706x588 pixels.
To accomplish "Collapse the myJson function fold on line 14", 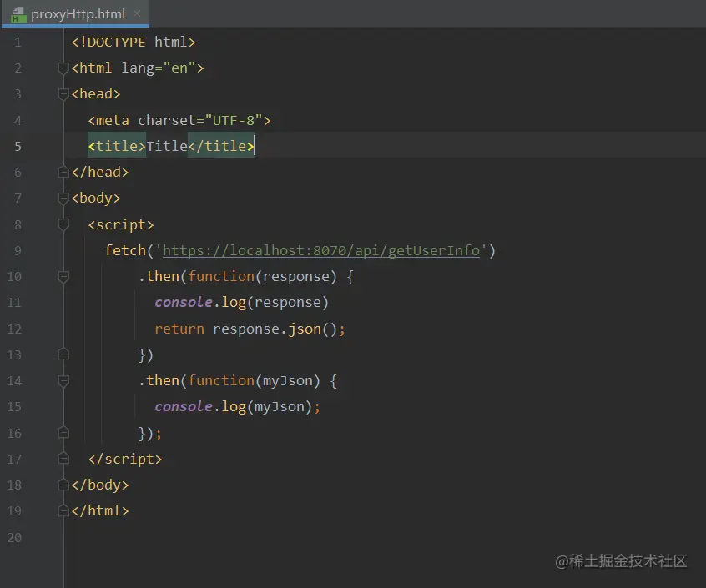I will [x=63, y=380].
